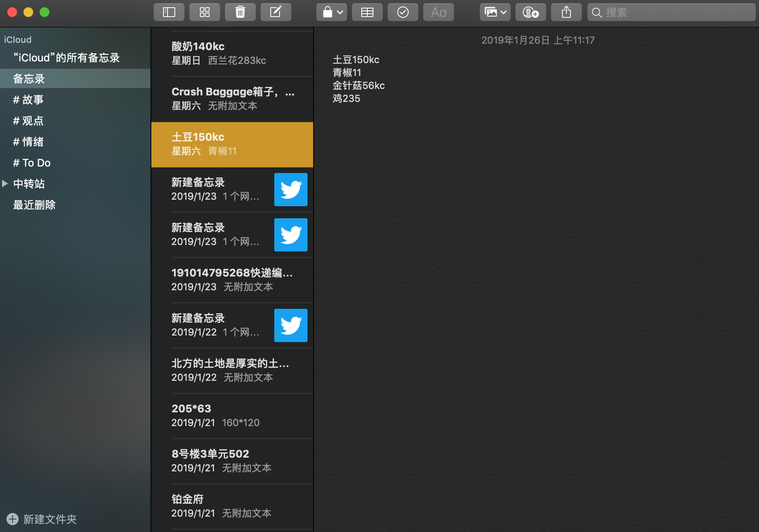Open the # 观点 folder
The width and height of the screenshot is (759, 532).
tap(75, 120)
